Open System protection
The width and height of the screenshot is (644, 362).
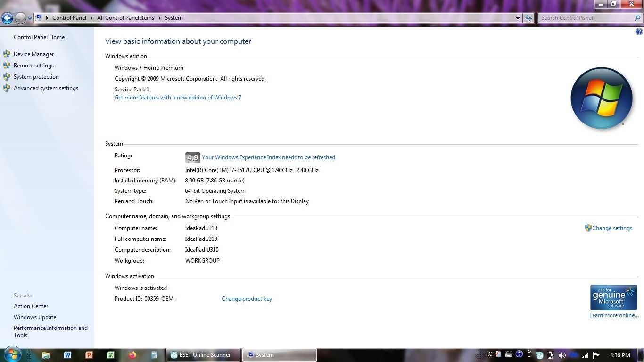tap(36, 77)
